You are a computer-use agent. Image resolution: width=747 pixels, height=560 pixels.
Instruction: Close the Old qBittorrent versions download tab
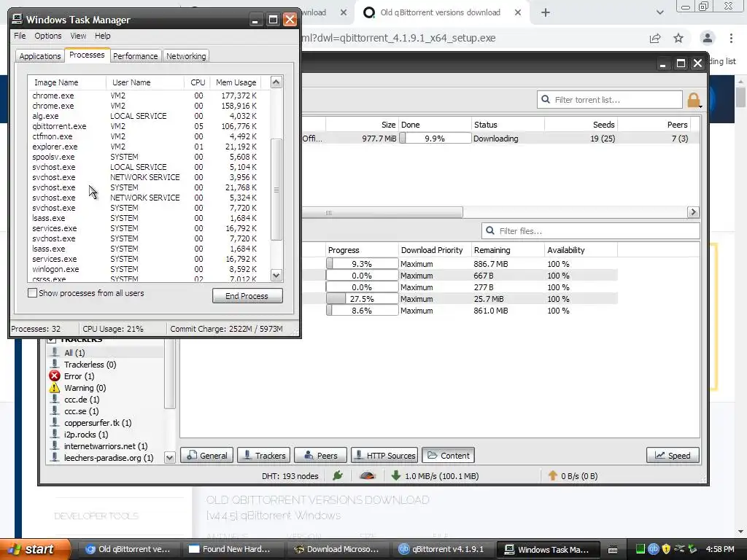[518, 12]
